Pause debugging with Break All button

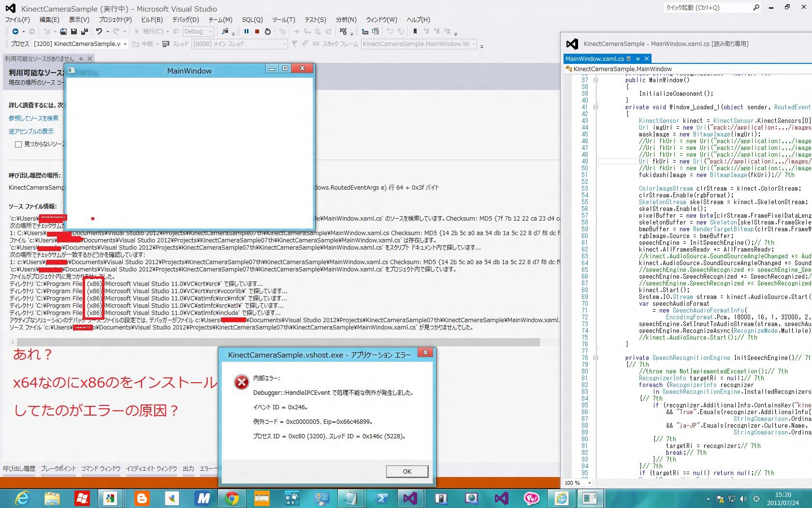(246, 31)
